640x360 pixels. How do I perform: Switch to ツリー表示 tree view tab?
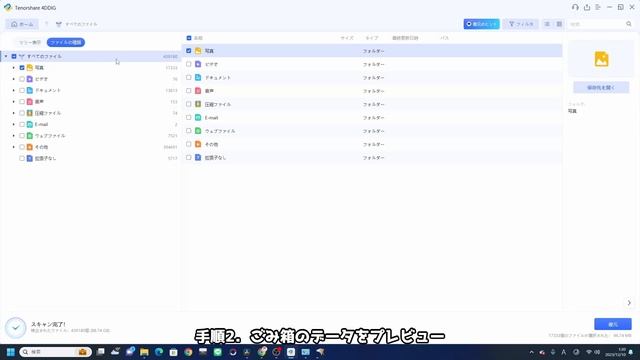(30, 42)
